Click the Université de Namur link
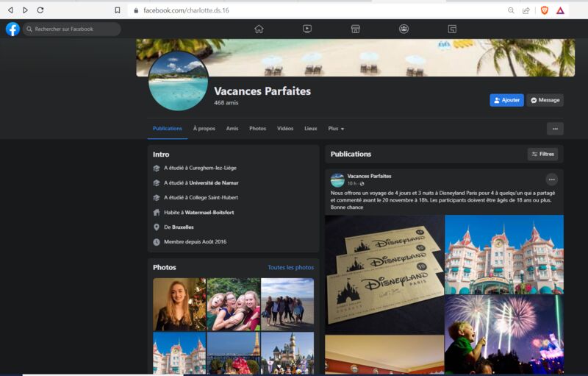This screenshot has height=376, width=588. click(214, 182)
